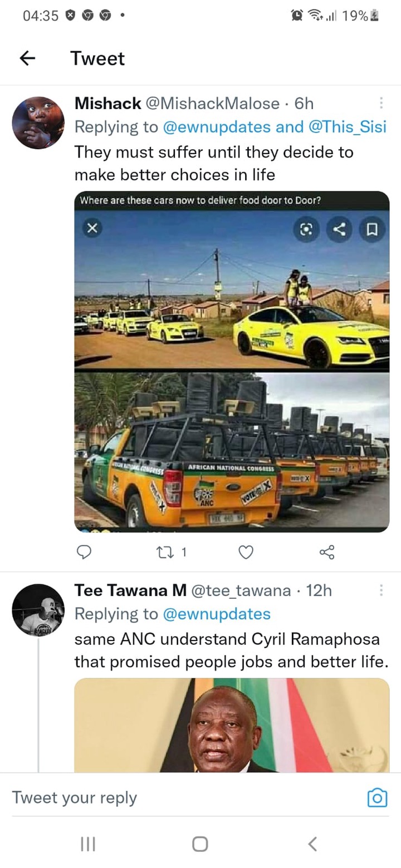Tap the share icon on the car image

pyautogui.click(x=339, y=229)
